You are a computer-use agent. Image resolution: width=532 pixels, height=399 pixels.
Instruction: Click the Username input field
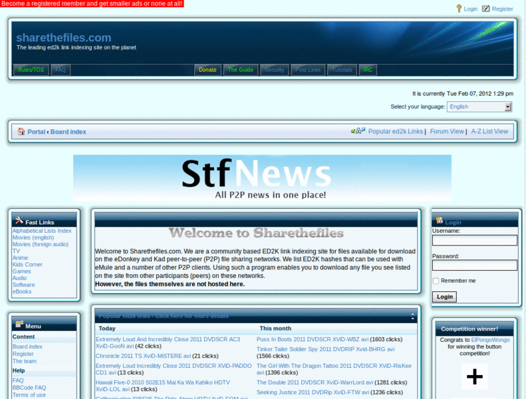pos(474,240)
